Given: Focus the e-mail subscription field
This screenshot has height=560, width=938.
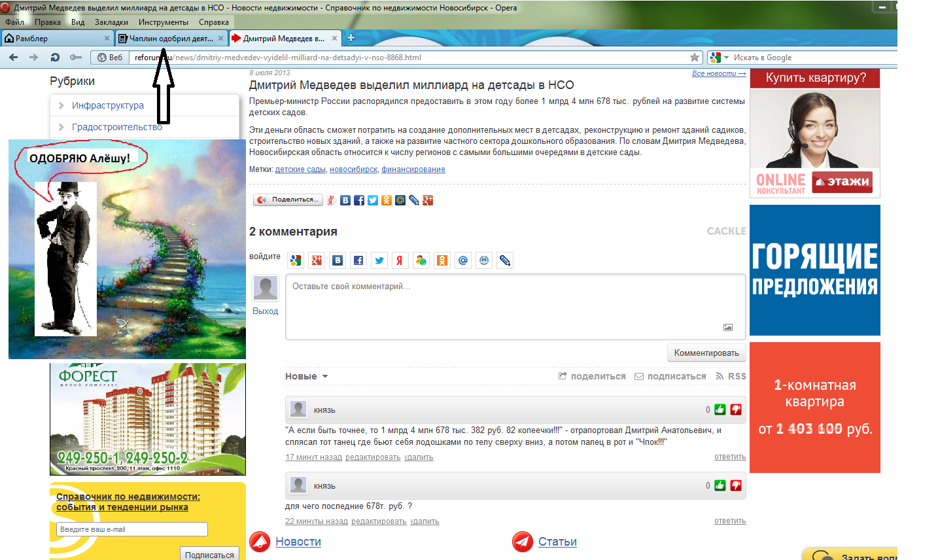Looking at the screenshot, I should click(131, 529).
